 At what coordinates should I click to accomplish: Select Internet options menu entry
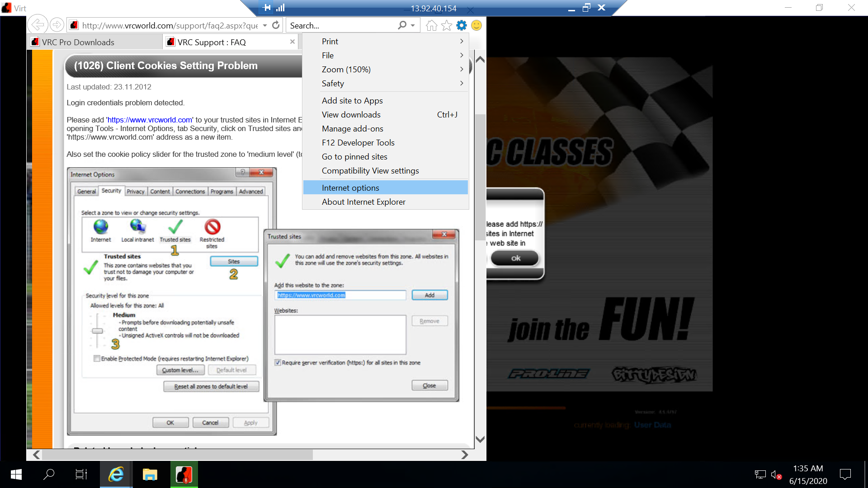click(386, 188)
